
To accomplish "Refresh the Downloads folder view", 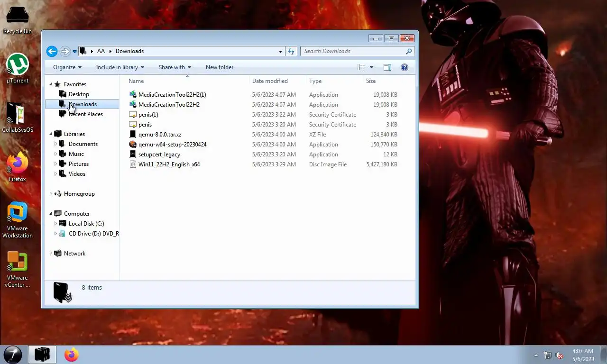I will (x=291, y=51).
